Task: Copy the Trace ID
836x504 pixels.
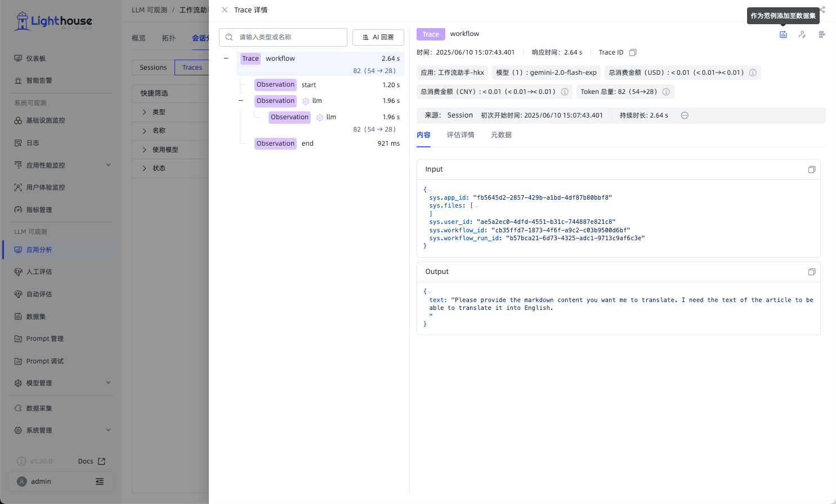Action: point(633,52)
